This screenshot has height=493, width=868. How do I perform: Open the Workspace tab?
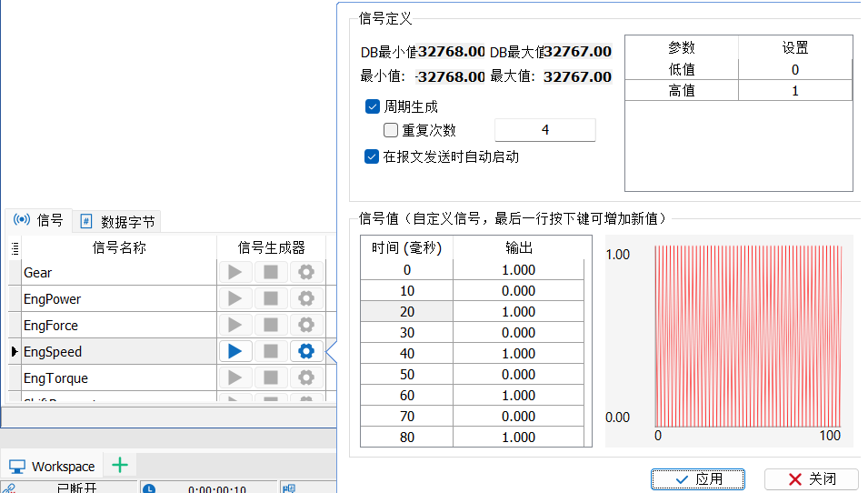52,467
